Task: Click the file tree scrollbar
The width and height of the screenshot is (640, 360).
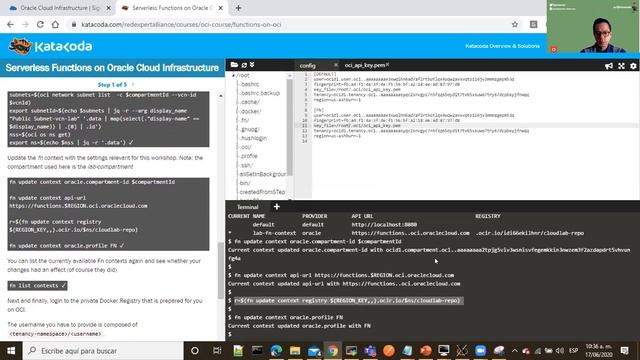Action: [289, 127]
